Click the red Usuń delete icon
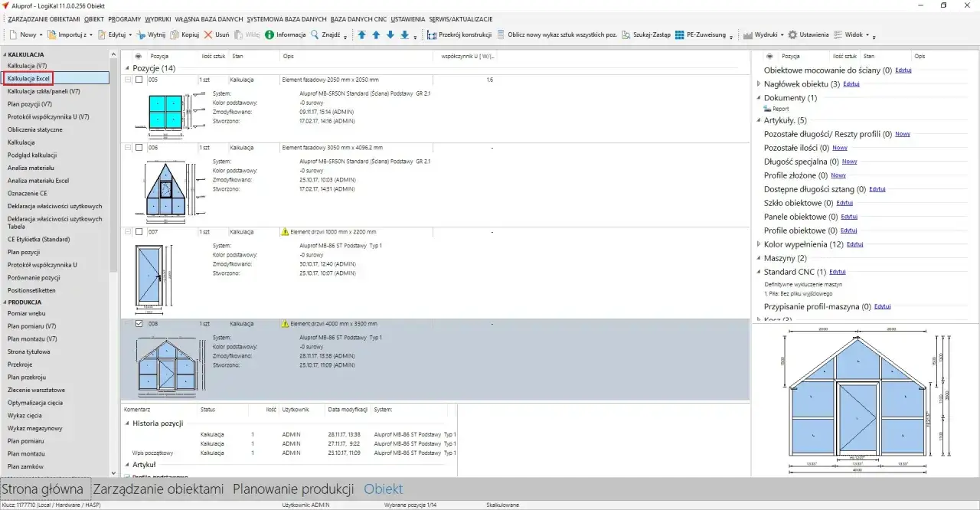The image size is (980, 510). (x=207, y=34)
